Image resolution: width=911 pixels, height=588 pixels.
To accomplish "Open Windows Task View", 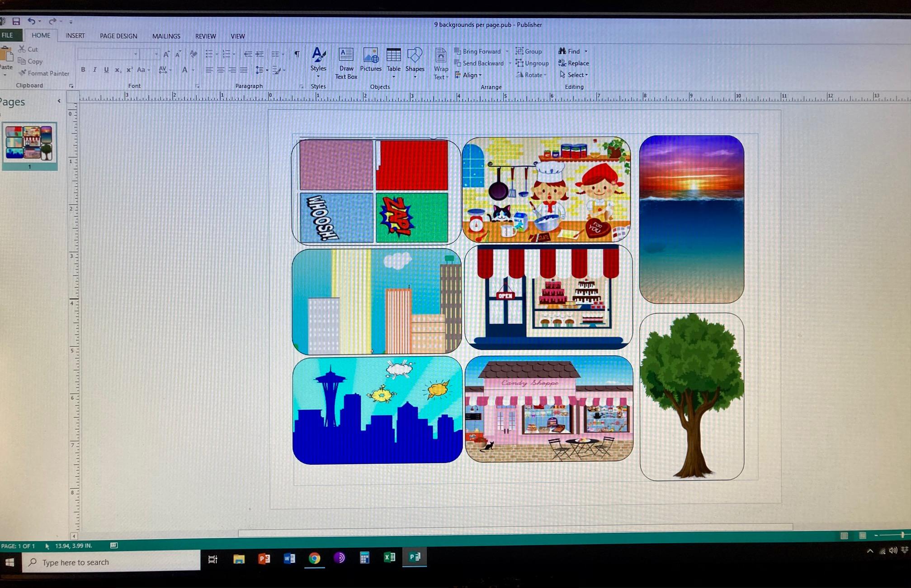I will [212, 560].
